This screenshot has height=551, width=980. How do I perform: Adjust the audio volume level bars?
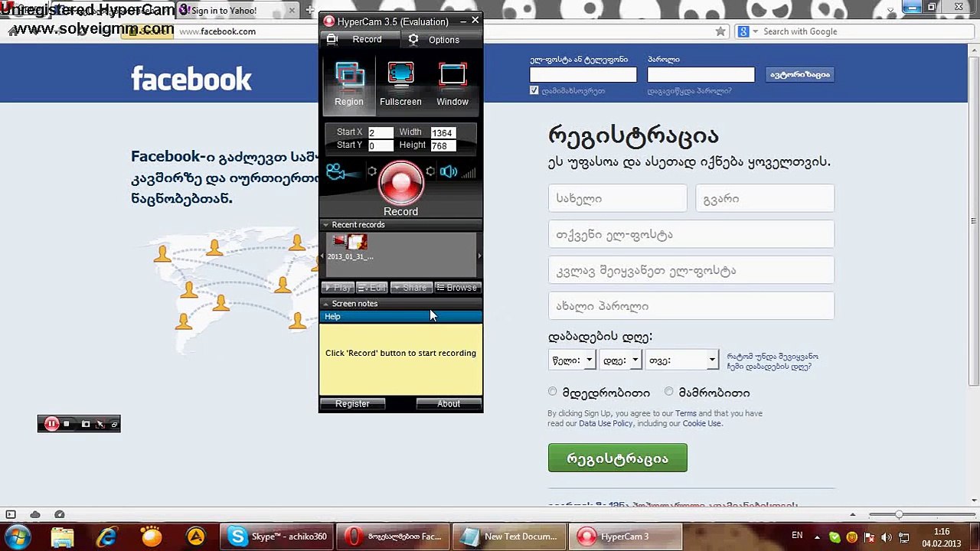tap(468, 173)
